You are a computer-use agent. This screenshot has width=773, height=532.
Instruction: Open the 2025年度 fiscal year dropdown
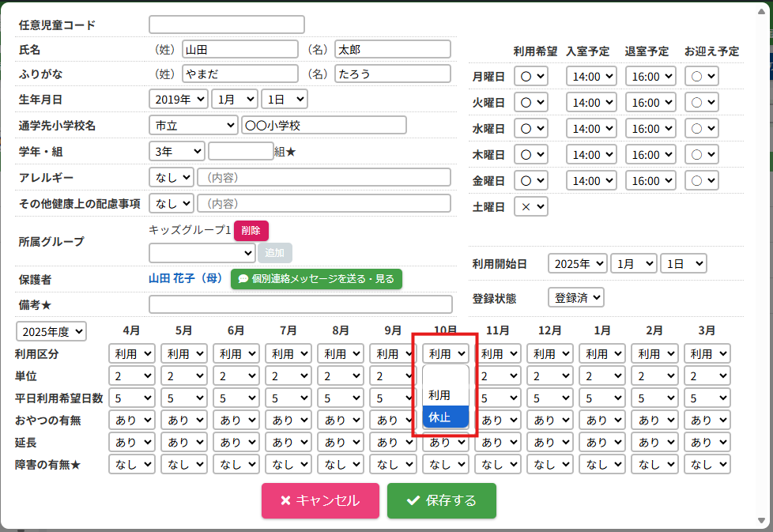coord(51,331)
